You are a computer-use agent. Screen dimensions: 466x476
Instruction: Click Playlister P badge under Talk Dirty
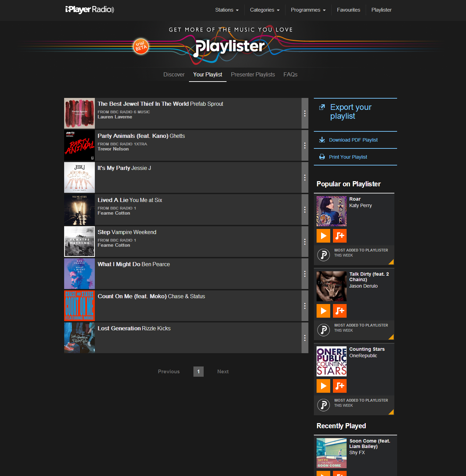[x=323, y=330]
